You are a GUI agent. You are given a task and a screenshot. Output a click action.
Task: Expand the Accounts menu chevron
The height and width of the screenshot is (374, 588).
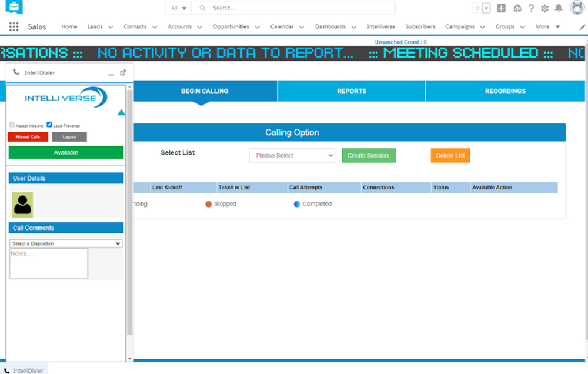[199, 27]
